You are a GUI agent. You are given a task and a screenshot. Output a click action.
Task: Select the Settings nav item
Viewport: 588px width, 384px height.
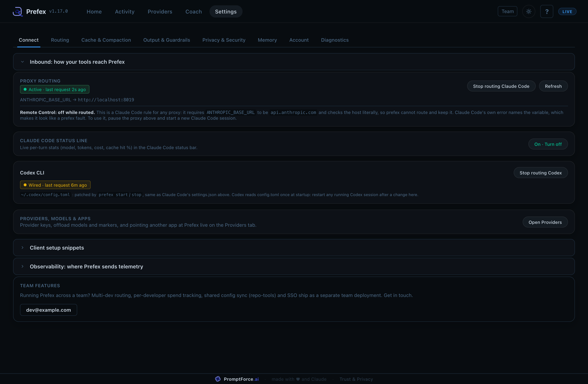pyautogui.click(x=226, y=12)
